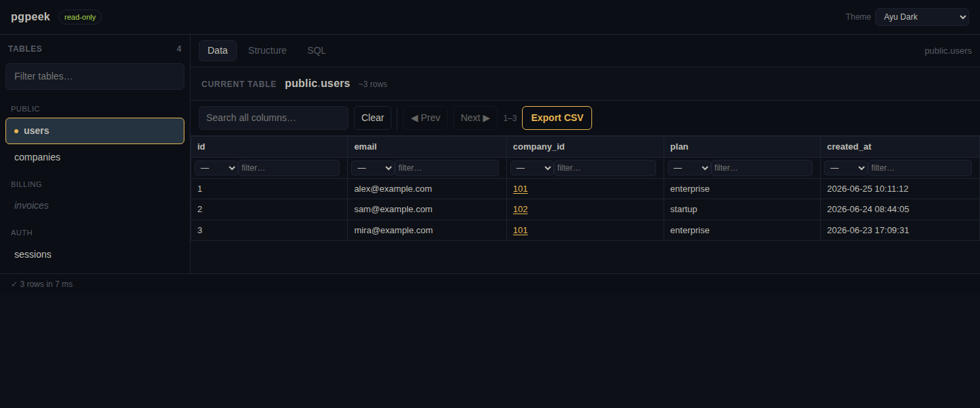Viewport: 980px width, 408px height.
Task: Click enterprise plan cell in alex's row
Action: pos(742,189)
